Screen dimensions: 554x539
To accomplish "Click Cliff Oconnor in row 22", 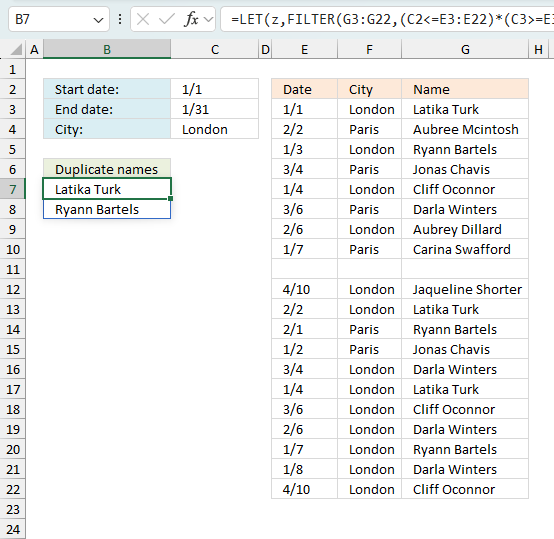I will (x=465, y=490).
